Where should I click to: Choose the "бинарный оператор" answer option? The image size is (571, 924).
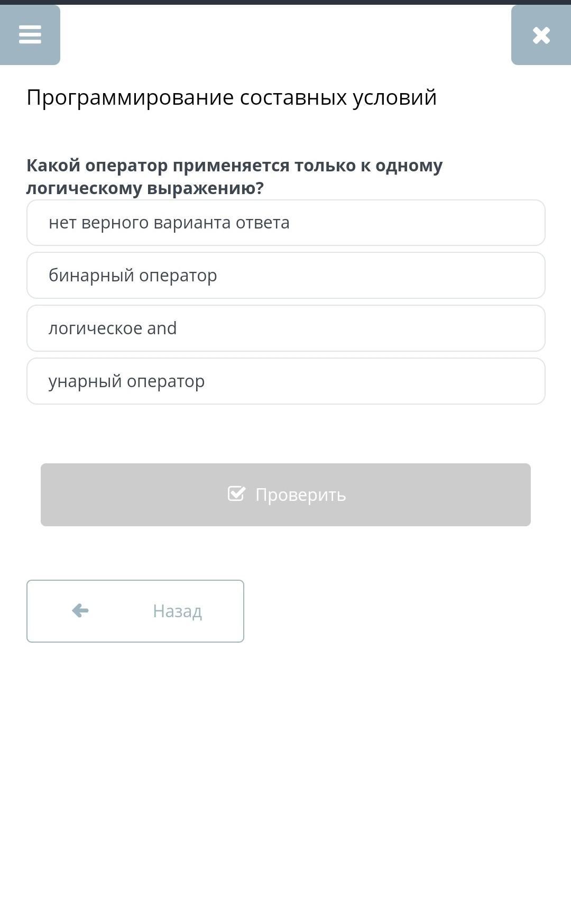coord(285,276)
